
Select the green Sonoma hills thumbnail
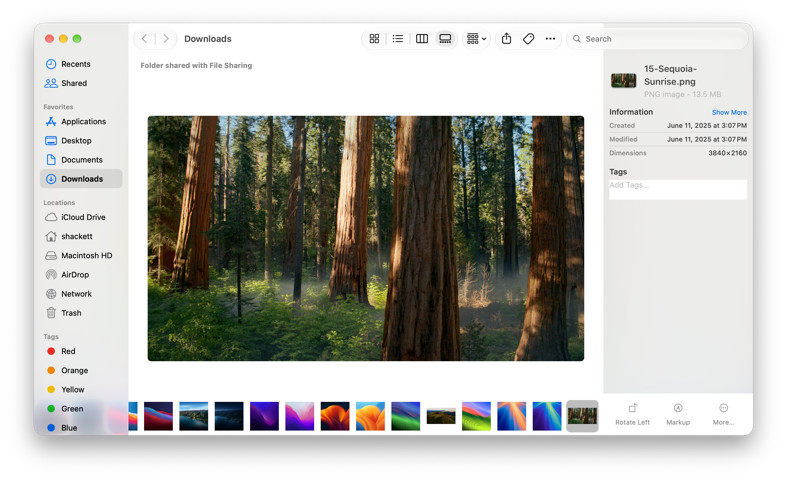pos(476,416)
